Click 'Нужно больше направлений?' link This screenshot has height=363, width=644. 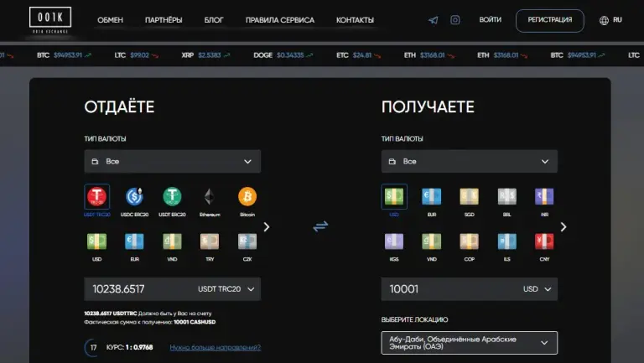(216, 347)
